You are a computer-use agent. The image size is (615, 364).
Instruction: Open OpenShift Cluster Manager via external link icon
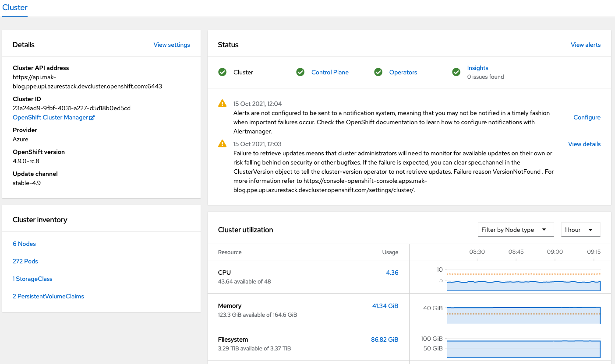pos(91,117)
